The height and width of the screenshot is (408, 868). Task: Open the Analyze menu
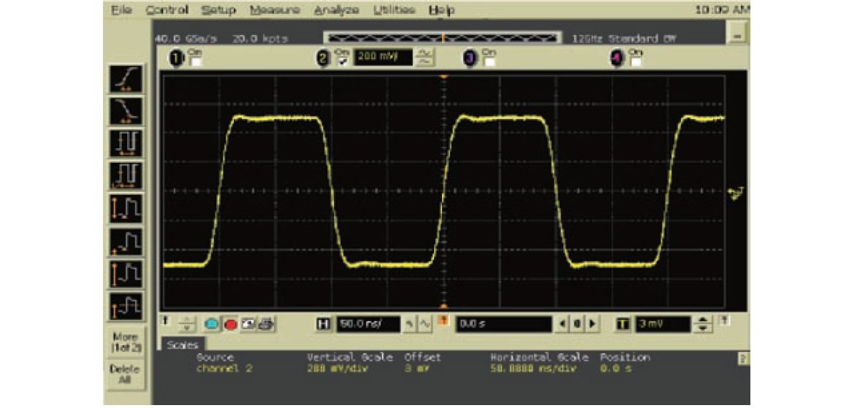(337, 10)
